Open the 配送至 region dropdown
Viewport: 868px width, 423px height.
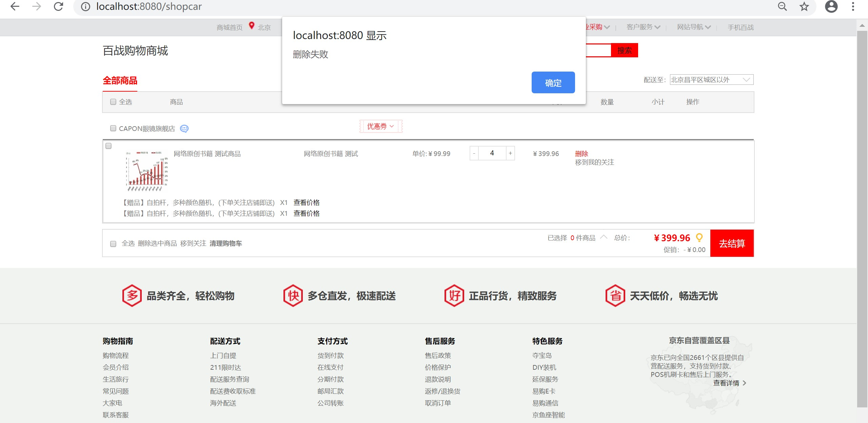point(712,80)
